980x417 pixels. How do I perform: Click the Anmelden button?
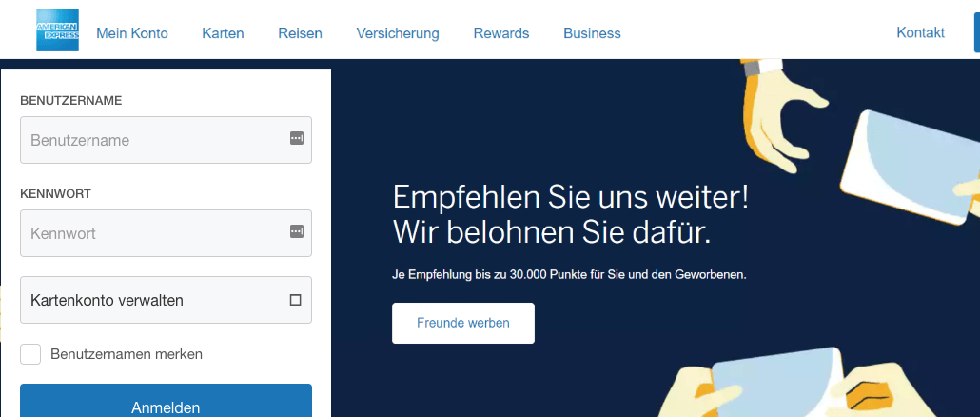166,401
